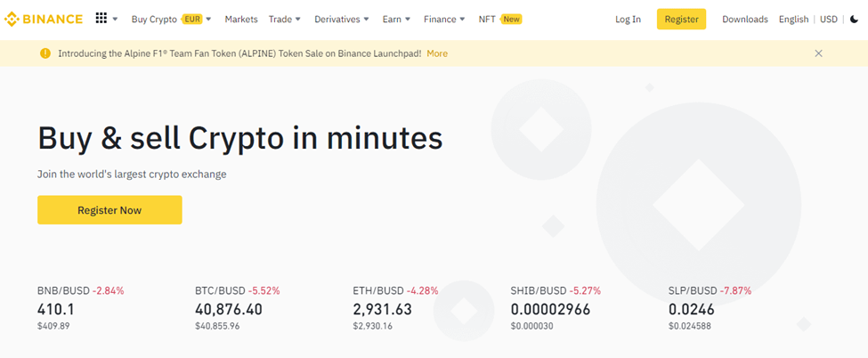This screenshot has width=868, height=358.
Task: Click the ETH price 2,931.63
Action: [x=382, y=309]
